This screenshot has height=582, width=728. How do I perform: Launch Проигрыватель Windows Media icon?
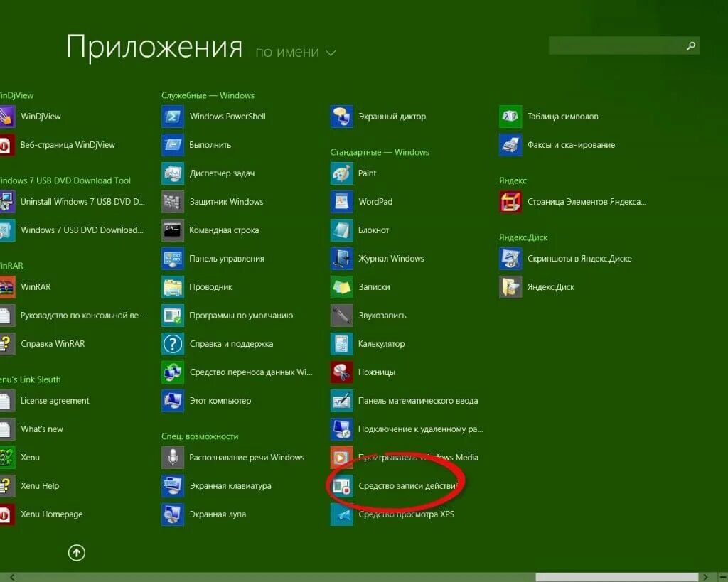[342, 458]
